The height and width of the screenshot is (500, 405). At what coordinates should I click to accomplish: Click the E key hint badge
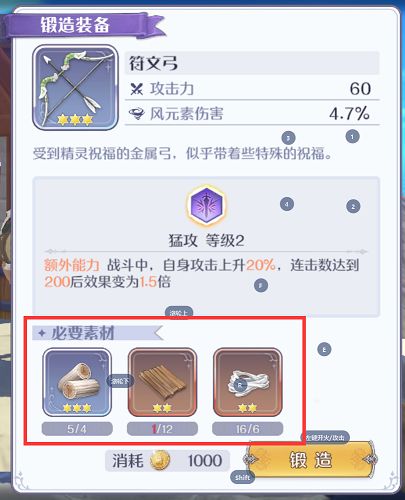[x=324, y=350]
